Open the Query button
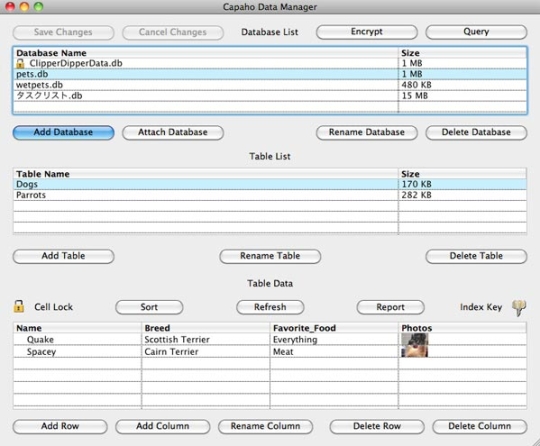Image resolution: width=540 pixels, height=446 pixels. (x=476, y=32)
